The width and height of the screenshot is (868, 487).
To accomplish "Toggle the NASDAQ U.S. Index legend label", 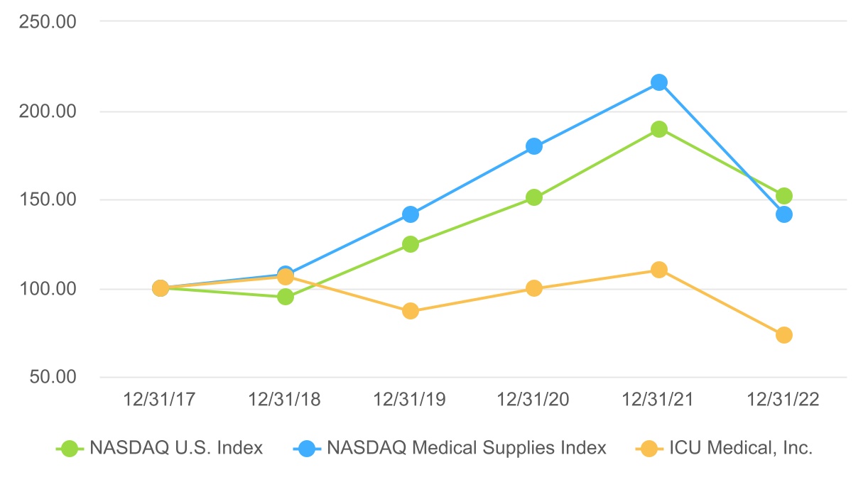I will 176,449.
